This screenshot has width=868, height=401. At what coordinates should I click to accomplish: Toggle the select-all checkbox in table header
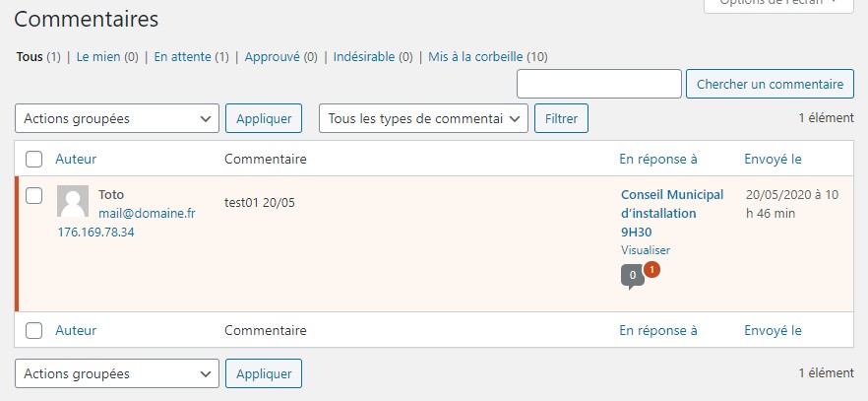point(33,159)
